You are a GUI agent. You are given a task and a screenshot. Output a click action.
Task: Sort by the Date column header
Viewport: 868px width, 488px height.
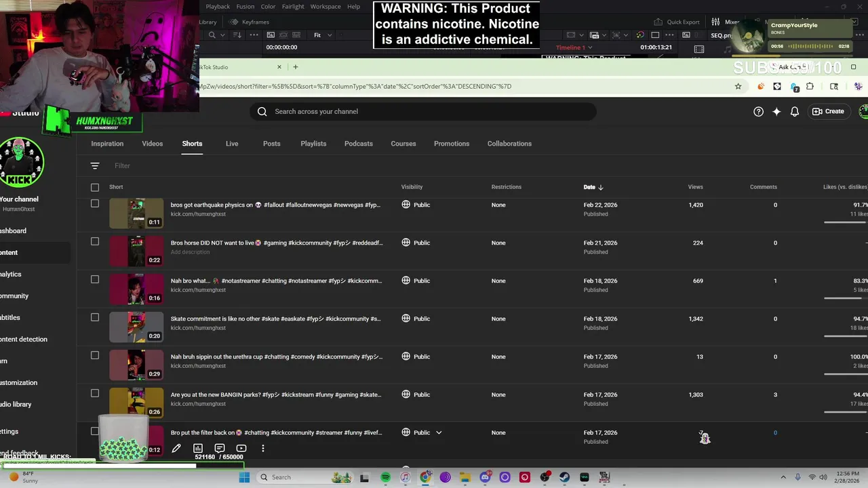tap(593, 187)
